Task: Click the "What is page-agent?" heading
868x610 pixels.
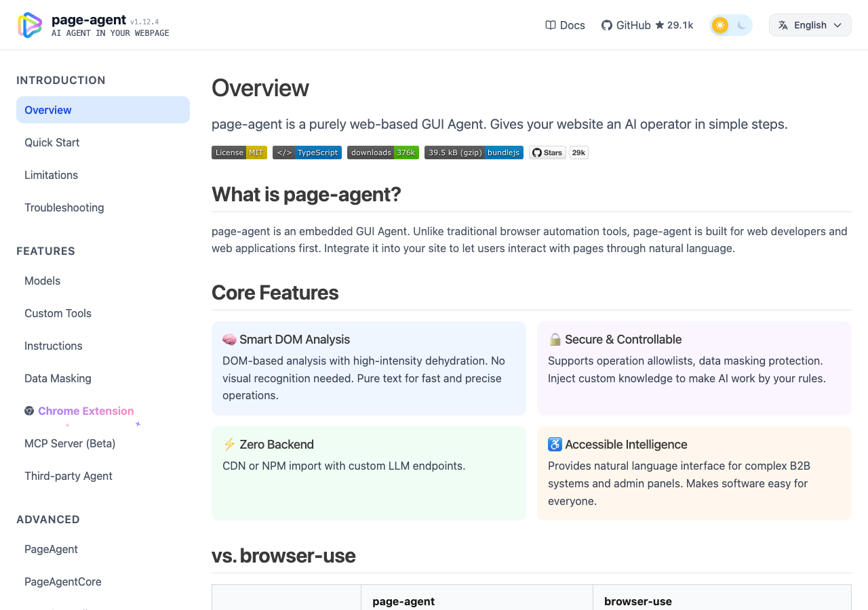Action: (307, 195)
